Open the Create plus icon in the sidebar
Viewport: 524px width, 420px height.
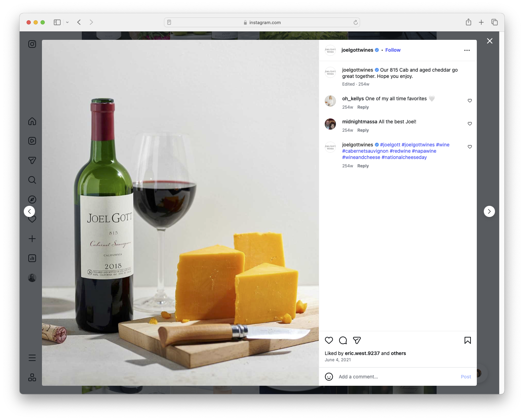pos(32,239)
